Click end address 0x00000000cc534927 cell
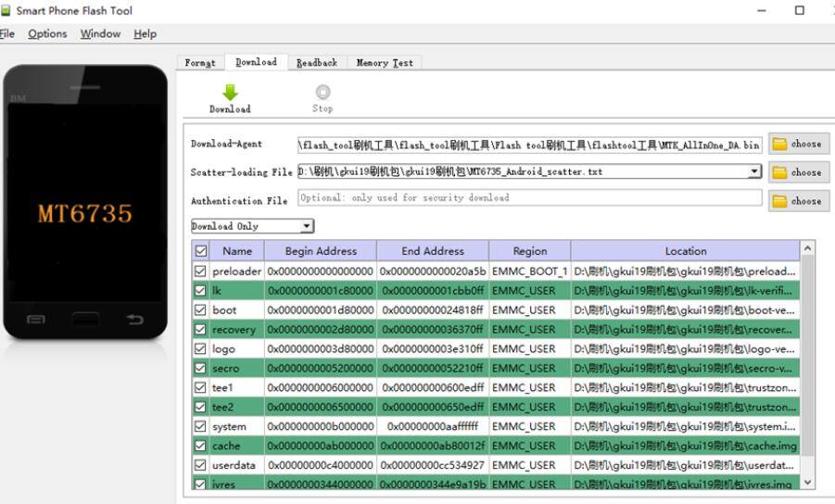 [x=433, y=465]
